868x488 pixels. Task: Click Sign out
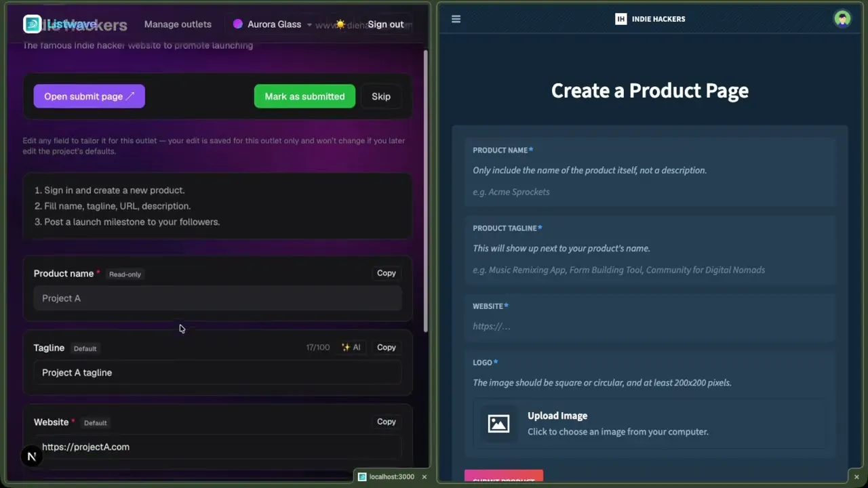tap(386, 24)
